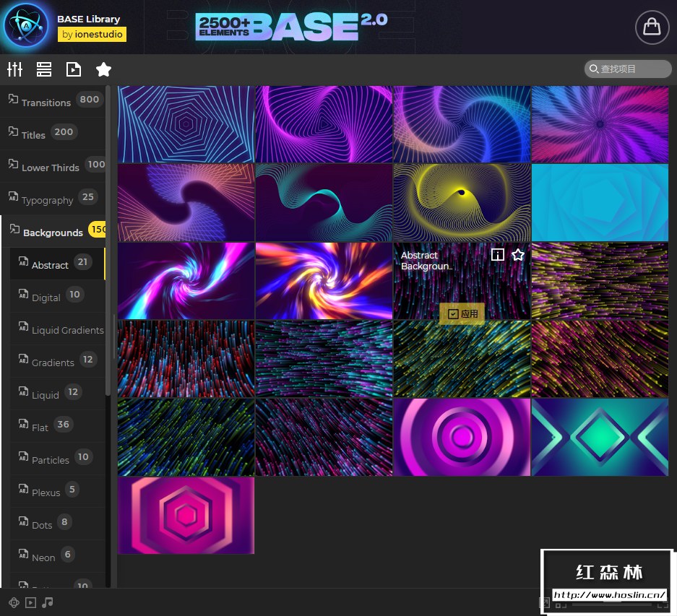Select the orange-blue vortex thumbnail
The image size is (677, 616).
point(324,281)
